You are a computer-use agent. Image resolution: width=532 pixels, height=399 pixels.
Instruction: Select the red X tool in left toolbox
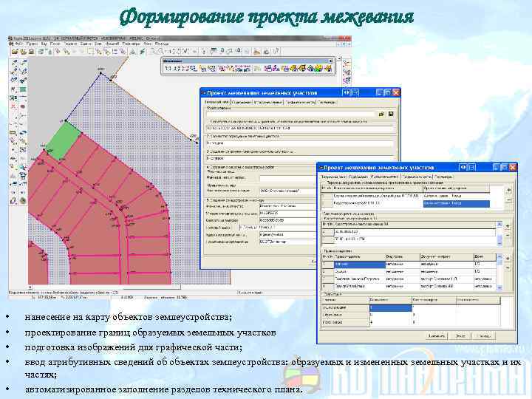[13, 106]
